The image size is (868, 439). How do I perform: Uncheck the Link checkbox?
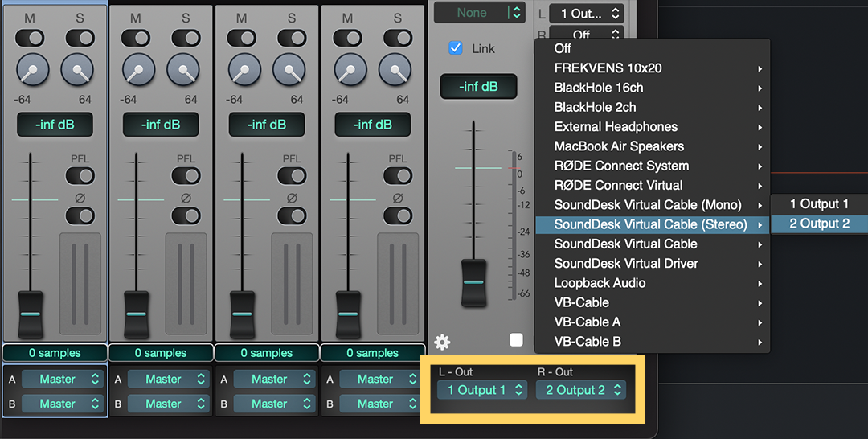tap(456, 48)
